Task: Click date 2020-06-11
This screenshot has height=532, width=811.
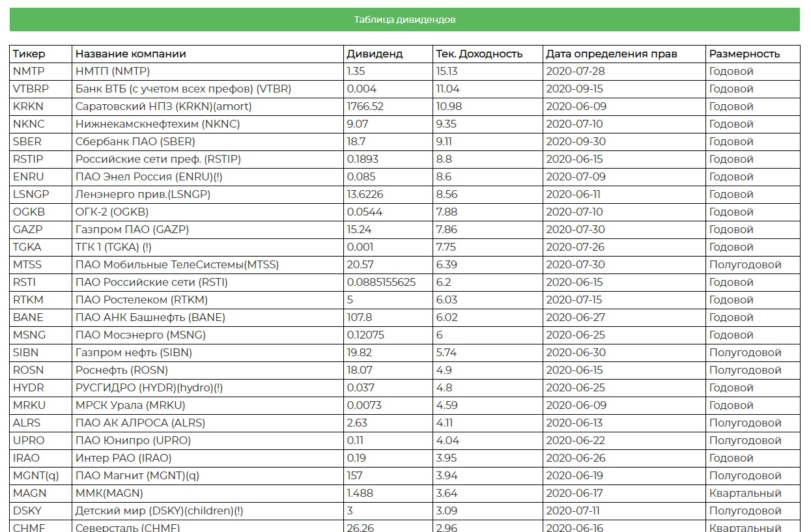Action: pyautogui.click(x=573, y=195)
